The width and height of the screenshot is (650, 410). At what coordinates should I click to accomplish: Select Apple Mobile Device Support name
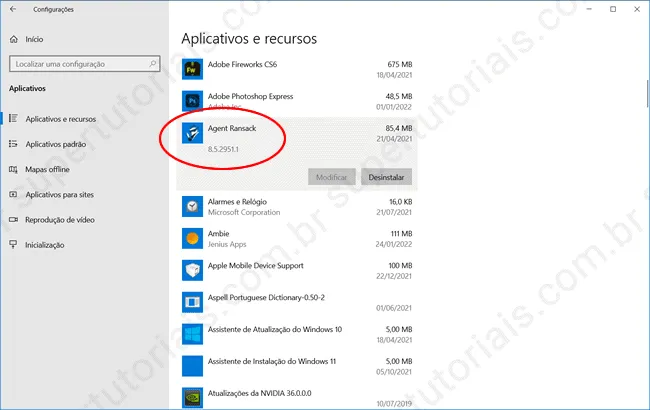(255, 265)
